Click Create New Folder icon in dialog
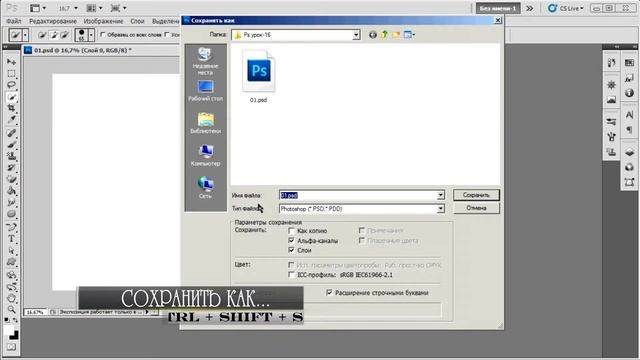This screenshot has height=360, width=640. [x=396, y=35]
